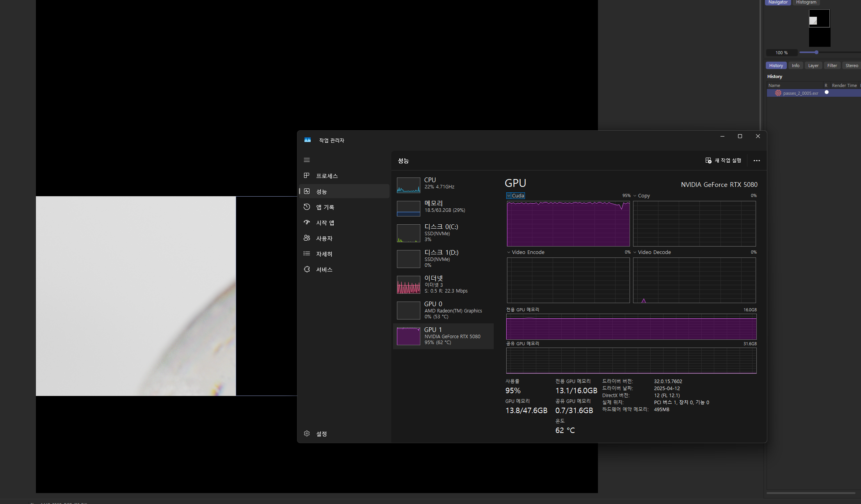Open the Cuda graph engine dropdown
The height and width of the screenshot is (504, 861).
(x=516, y=196)
